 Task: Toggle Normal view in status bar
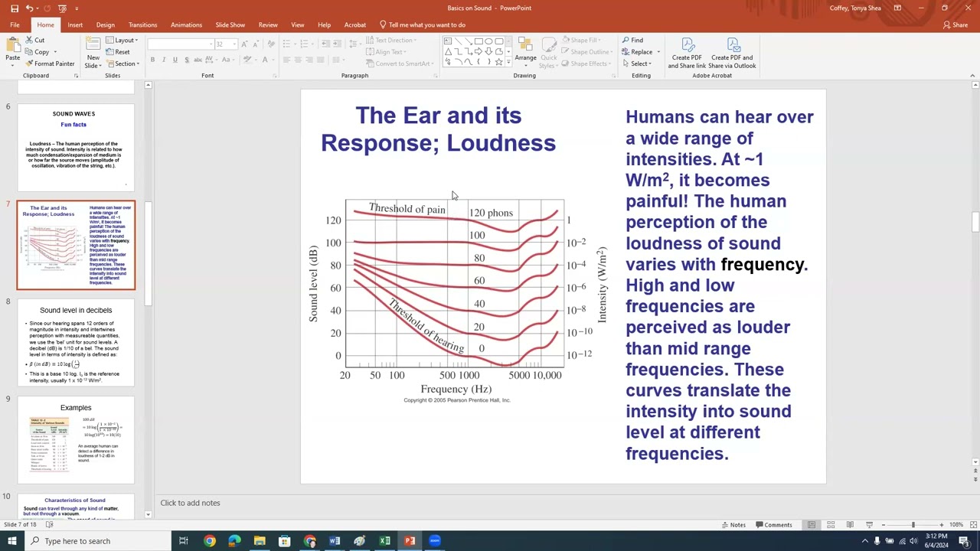812,525
